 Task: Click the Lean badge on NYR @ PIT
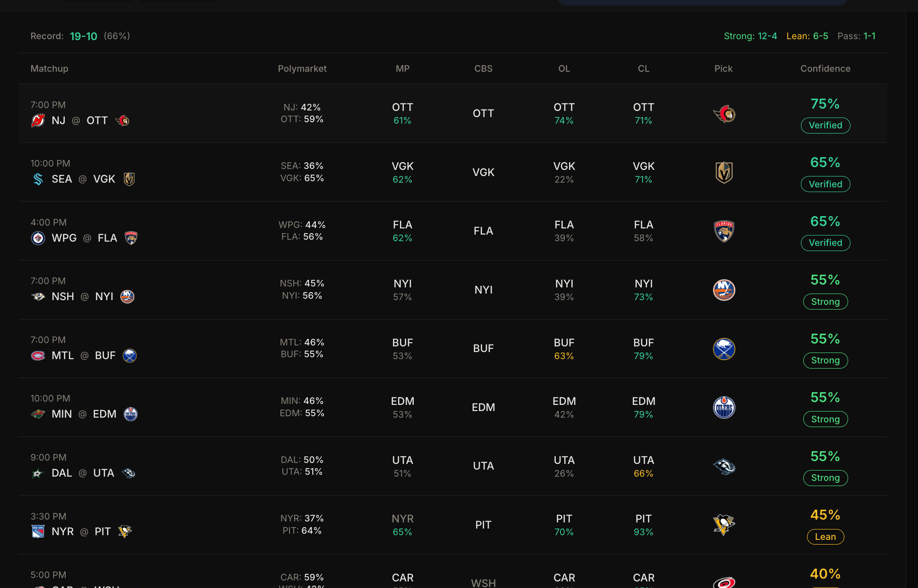point(825,537)
